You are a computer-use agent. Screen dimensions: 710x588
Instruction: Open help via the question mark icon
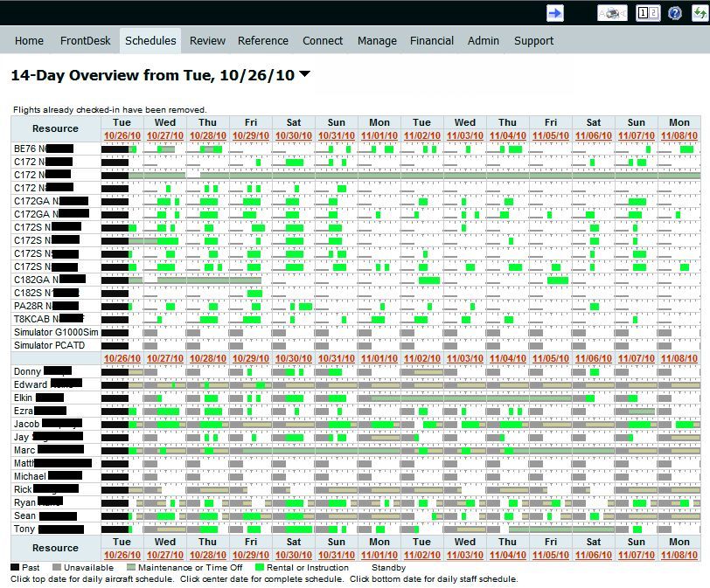coord(675,13)
